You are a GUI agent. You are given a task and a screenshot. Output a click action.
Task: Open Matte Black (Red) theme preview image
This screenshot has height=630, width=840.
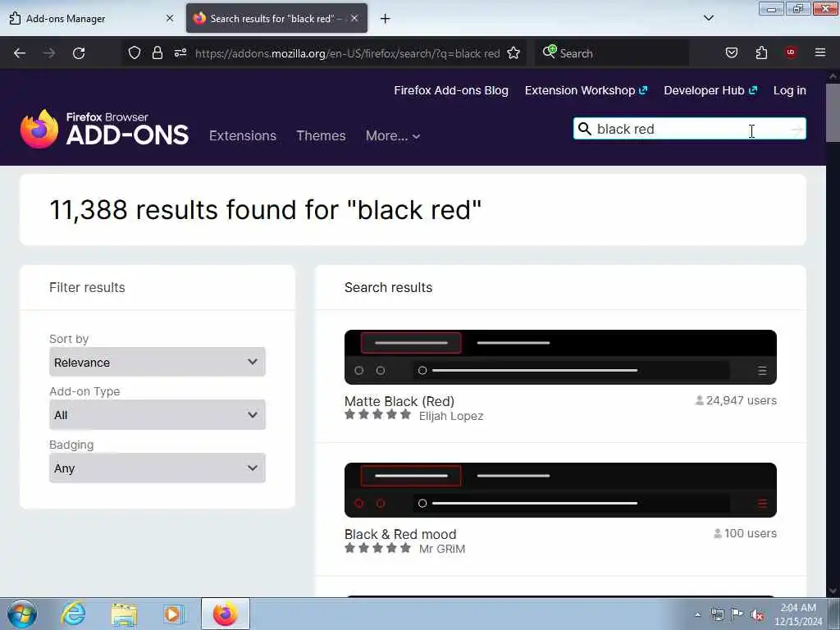[560, 358]
